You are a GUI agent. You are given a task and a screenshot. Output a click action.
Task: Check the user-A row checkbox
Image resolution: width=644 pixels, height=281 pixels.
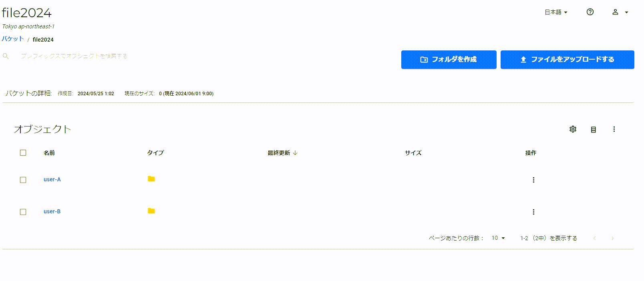pos(23,180)
